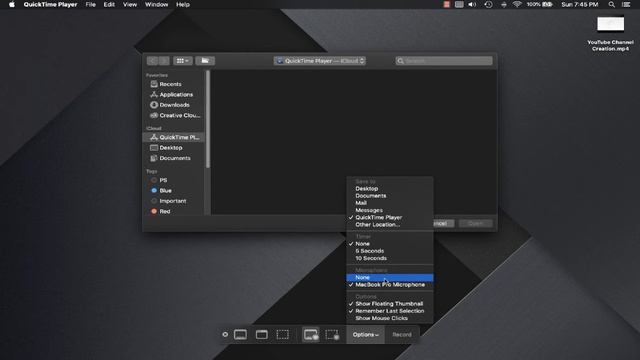Go forward in the file dialog
Image resolution: width=640 pixels, height=360 pixels.
click(x=164, y=61)
